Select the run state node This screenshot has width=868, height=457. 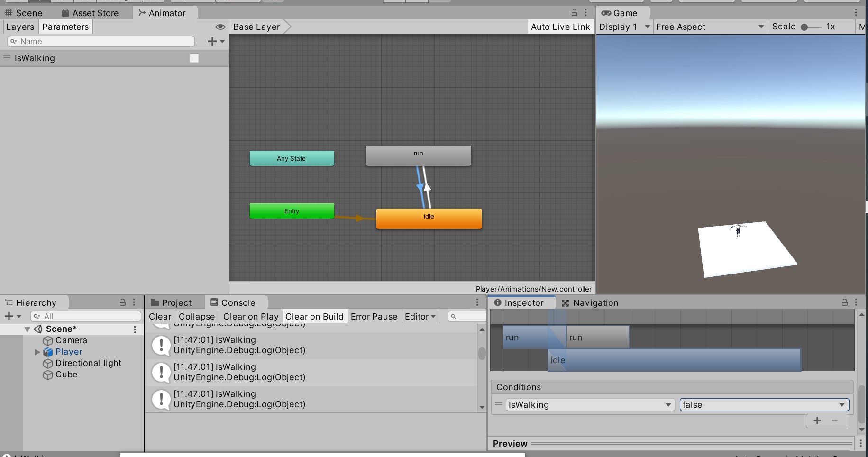(418, 155)
